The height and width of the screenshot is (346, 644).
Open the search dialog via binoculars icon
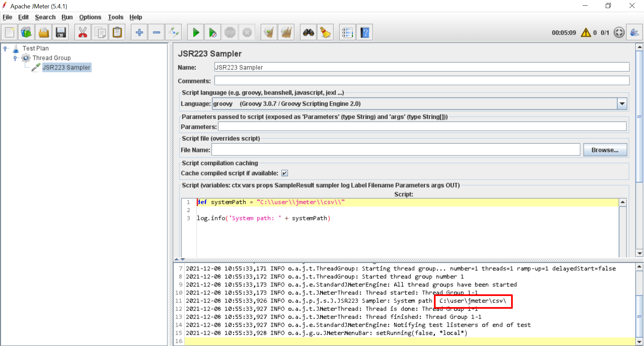click(x=308, y=32)
